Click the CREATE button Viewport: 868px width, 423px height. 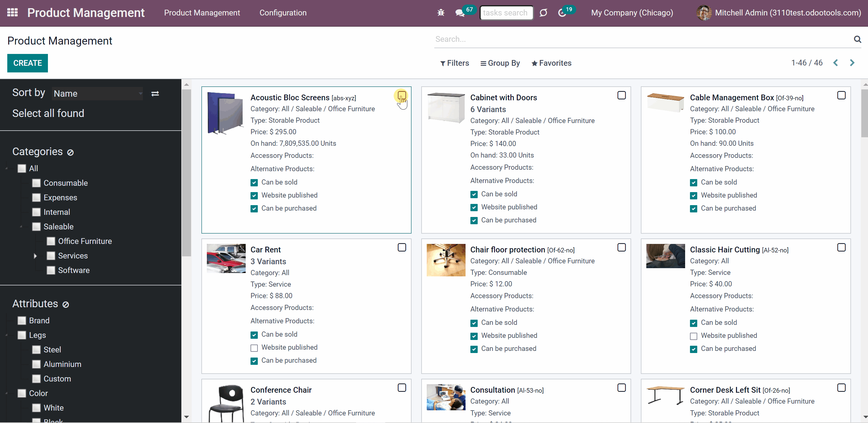coord(28,63)
